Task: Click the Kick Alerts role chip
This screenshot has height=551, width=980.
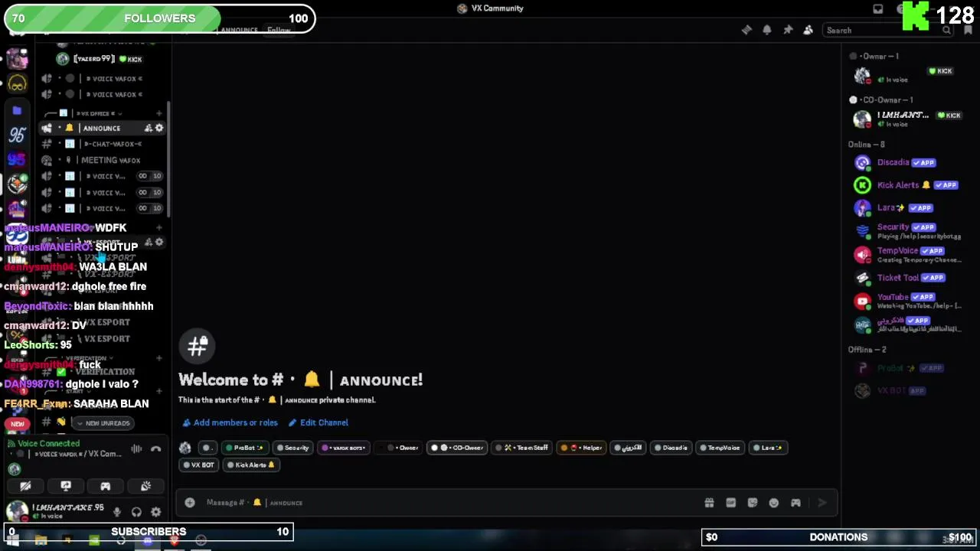Action: click(250, 465)
